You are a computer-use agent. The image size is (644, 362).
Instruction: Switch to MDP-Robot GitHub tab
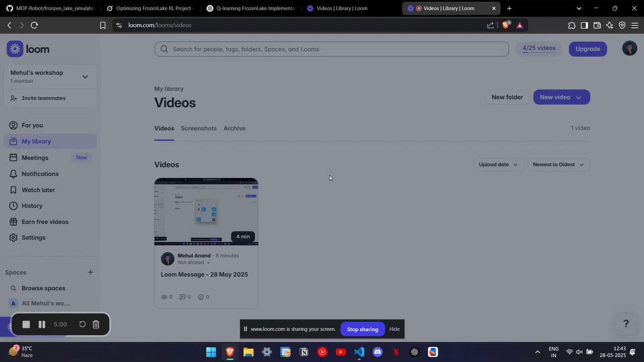click(50, 8)
